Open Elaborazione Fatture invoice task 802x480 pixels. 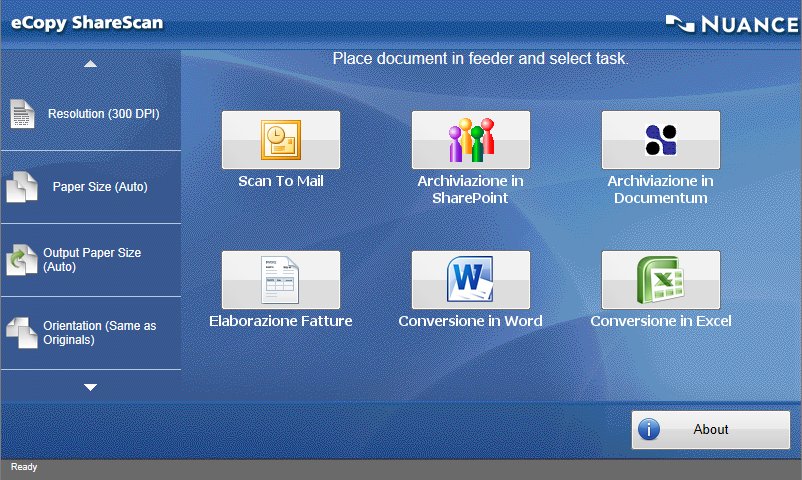pos(281,280)
